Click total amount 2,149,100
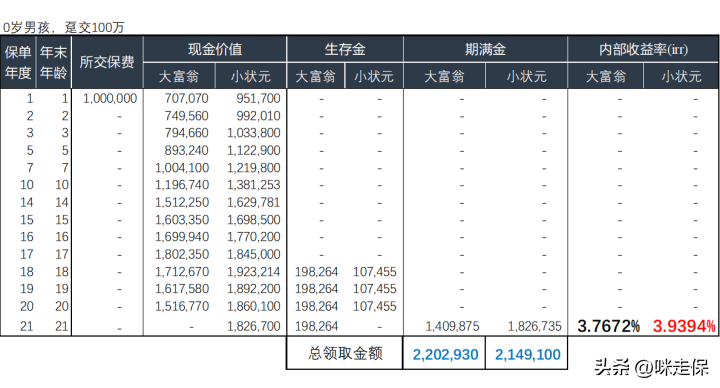Screen dimensions: 720x388 [528, 354]
